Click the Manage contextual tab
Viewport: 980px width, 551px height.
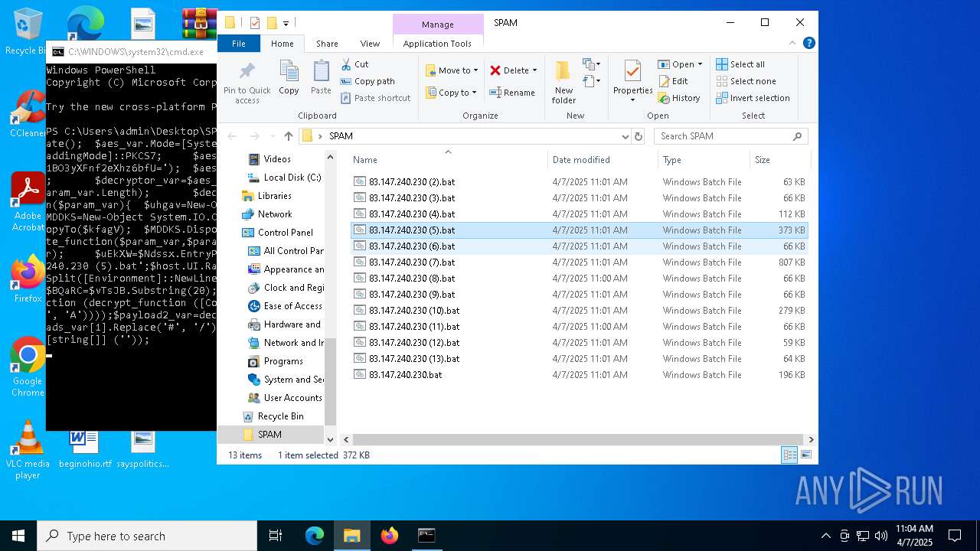438,24
